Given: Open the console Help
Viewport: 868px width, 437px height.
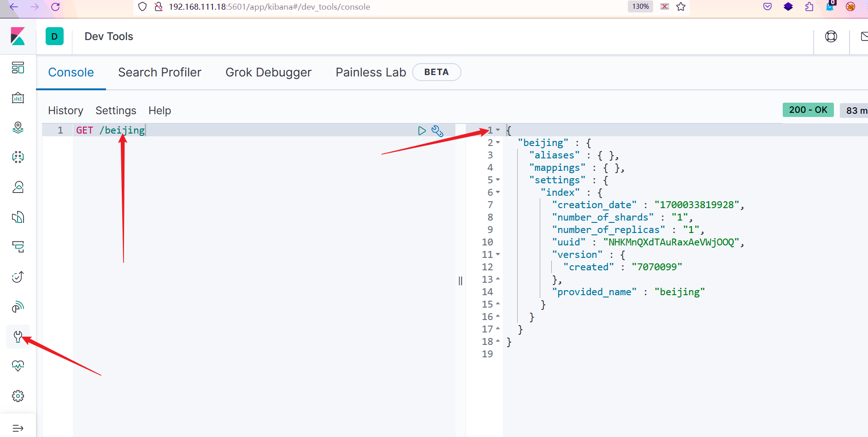Looking at the screenshot, I should [x=159, y=111].
